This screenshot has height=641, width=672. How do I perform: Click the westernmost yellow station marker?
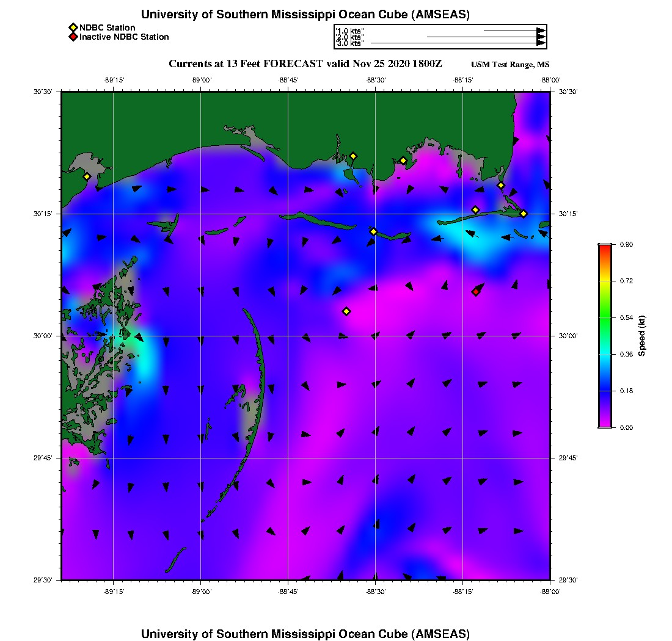[87, 176]
